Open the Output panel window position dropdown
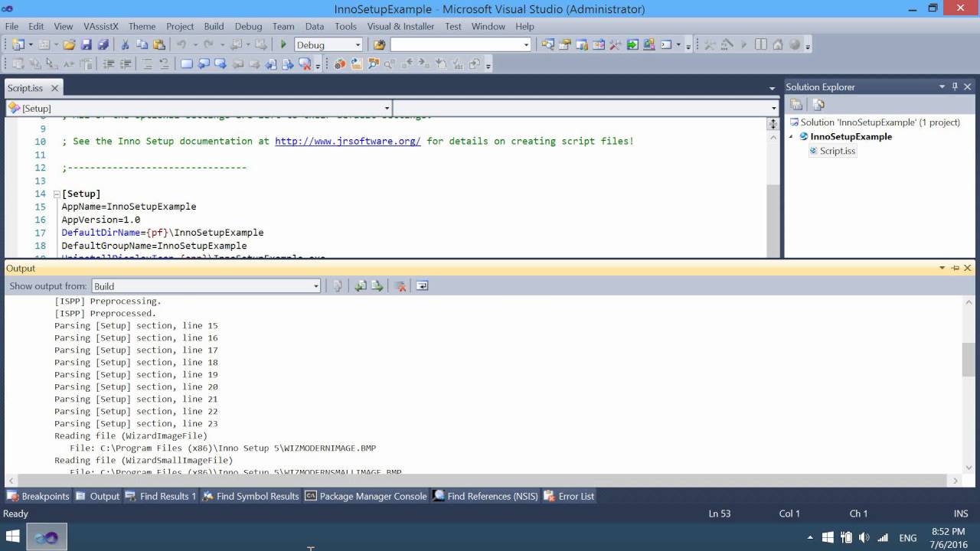 point(942,268)
